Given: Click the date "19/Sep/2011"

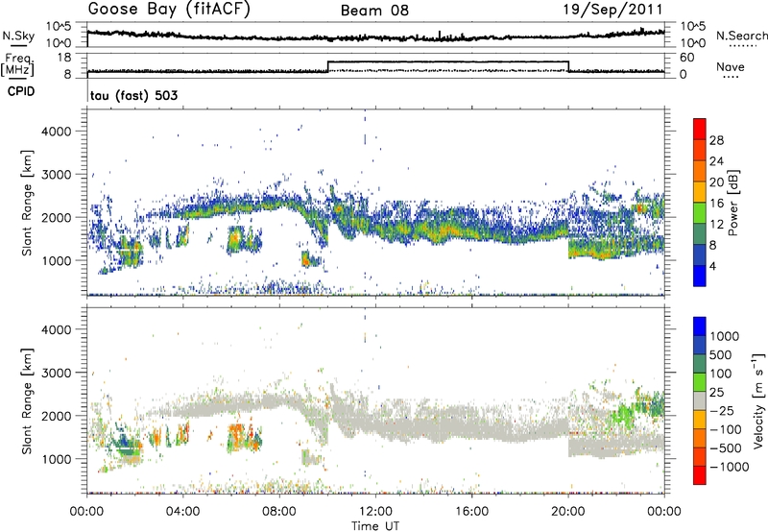Looking at the screenshot, I should pos(612,10).
